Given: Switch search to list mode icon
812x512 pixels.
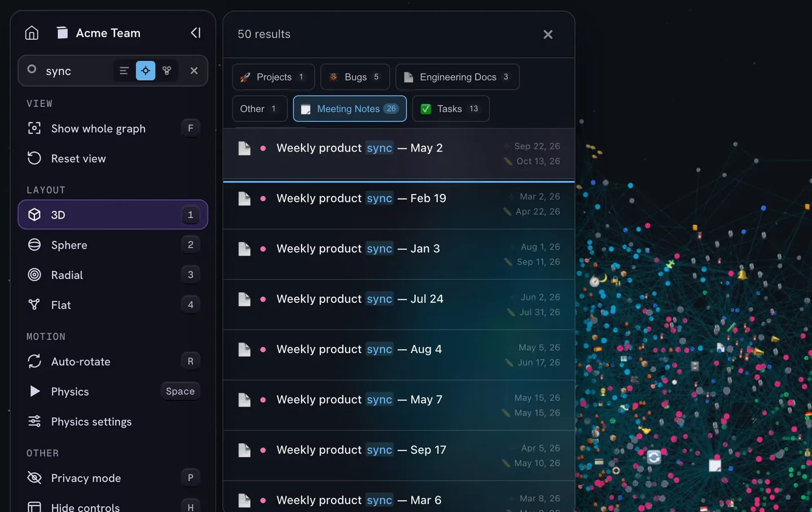Looking at the screenshot, I should click(x=124, y=70).
